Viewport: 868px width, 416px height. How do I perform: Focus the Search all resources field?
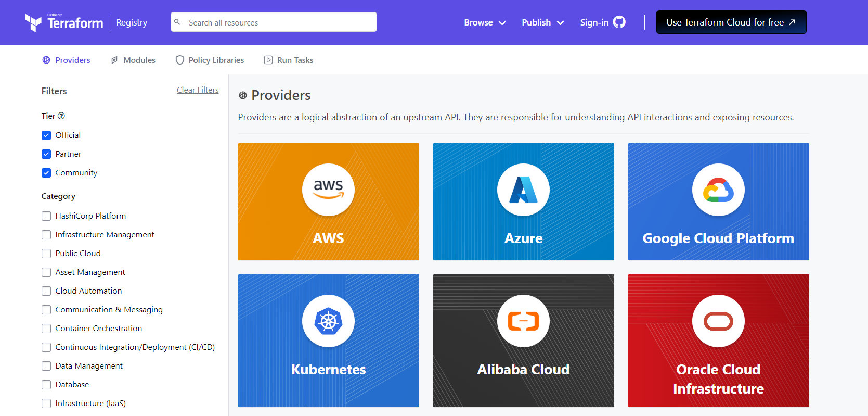pyautogui.click(x=274, y=22)
